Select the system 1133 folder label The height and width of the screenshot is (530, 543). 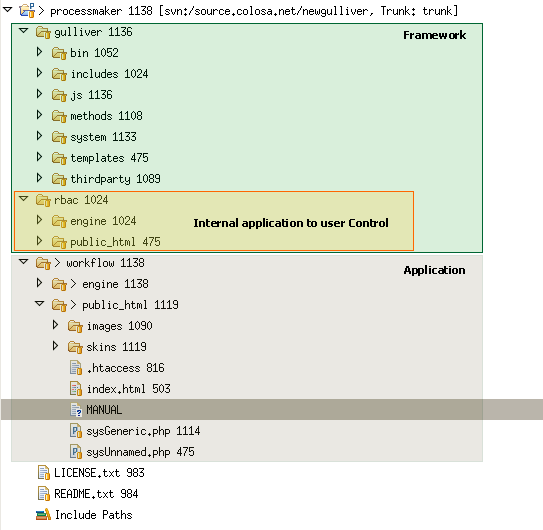click(x=103, y=137)
